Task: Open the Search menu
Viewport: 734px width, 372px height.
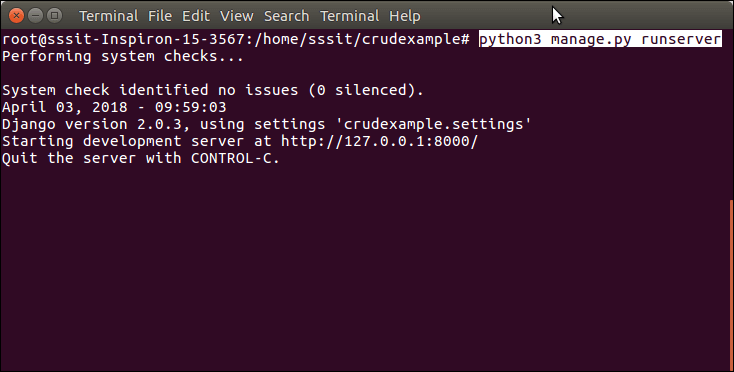Action: (286, 16)
